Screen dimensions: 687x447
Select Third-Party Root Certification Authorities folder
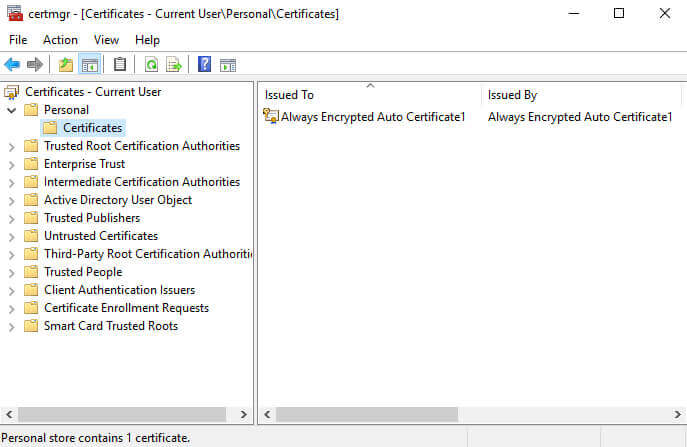[x=148, y=254]
